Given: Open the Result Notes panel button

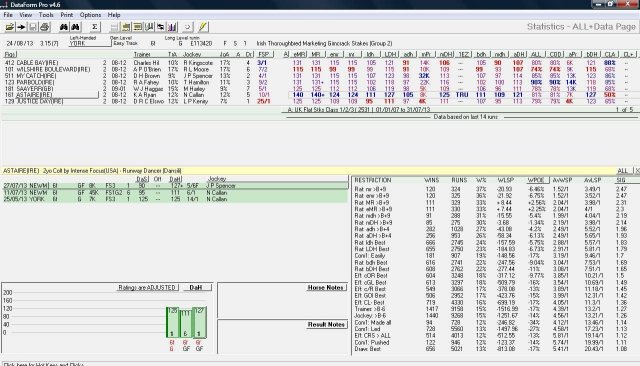Looking at the screenshot, I should pyautogui.click(x=326, y=324).
